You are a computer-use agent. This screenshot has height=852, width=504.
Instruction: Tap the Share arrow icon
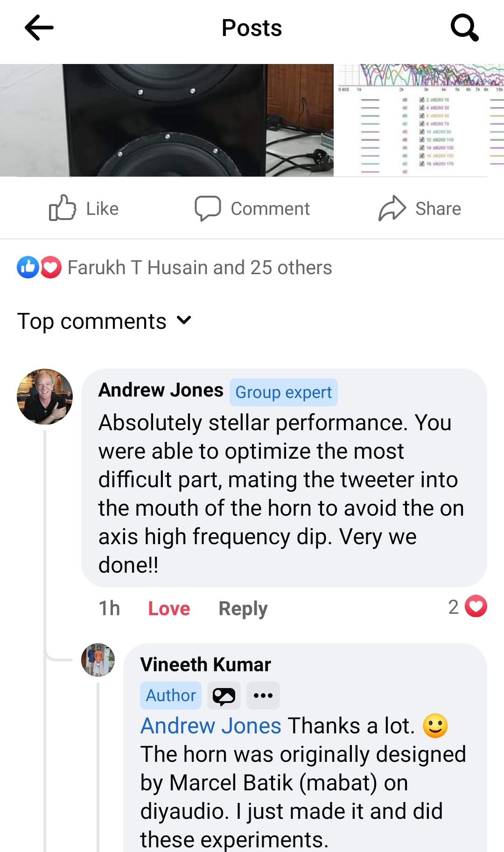pos(392,208)
